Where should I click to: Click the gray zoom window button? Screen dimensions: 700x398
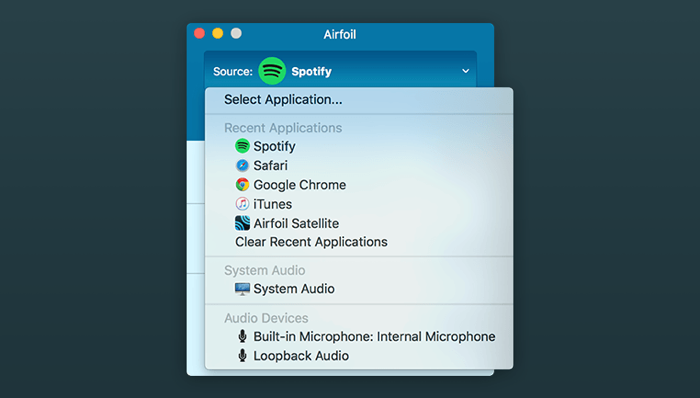tap(236, 33)
